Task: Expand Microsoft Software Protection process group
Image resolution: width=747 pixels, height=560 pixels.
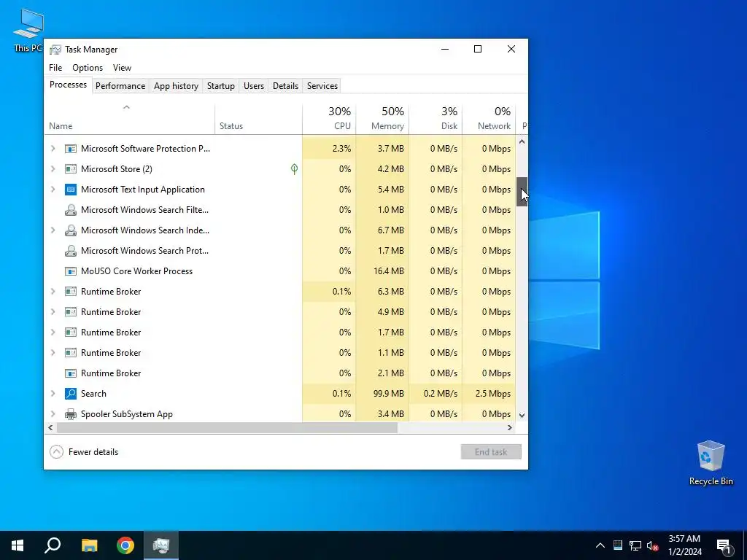Action: point(53,149)
